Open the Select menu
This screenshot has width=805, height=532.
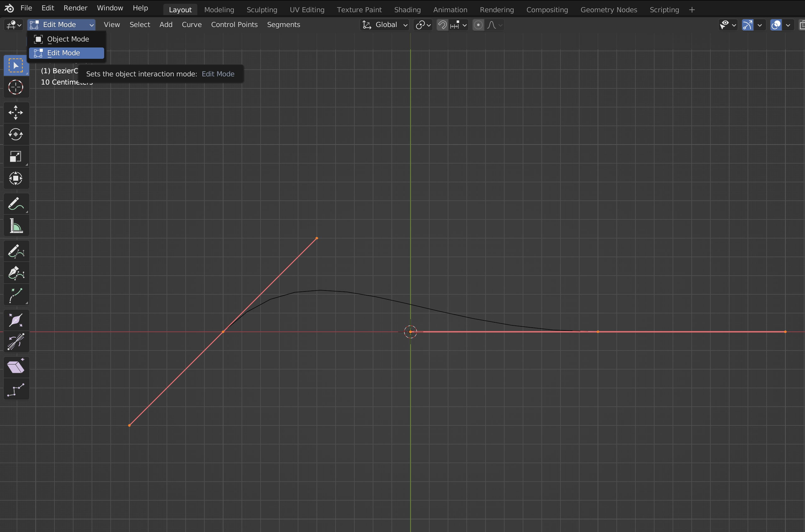[x=140, y=25]
